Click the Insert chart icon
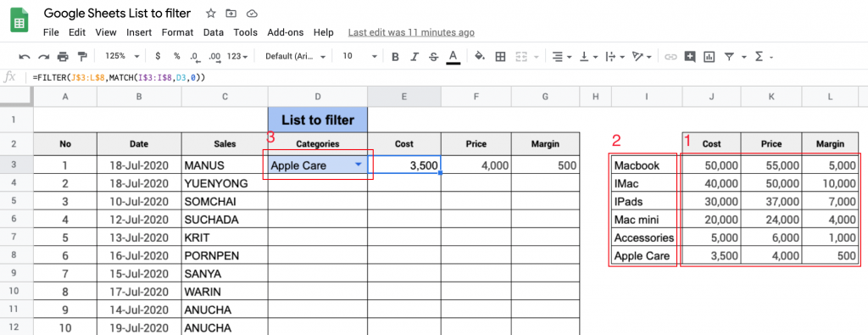868x335 pixels. [x=709, y=57]
